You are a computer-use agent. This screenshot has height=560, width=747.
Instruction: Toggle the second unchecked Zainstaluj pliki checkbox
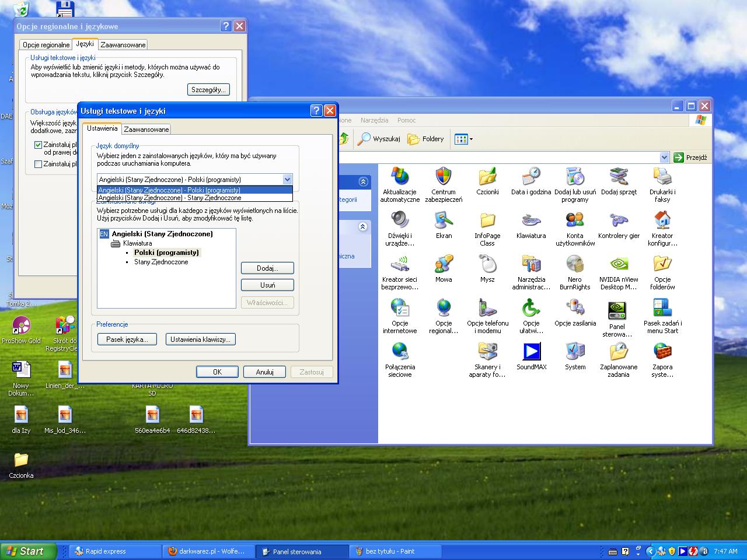coord(39,164)
